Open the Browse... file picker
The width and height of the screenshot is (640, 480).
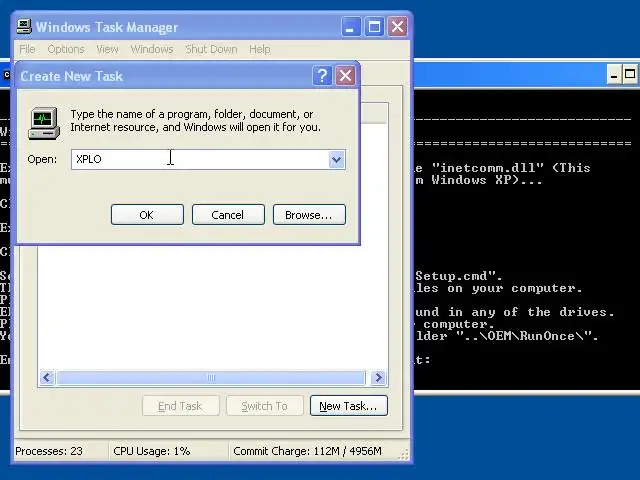[309, 215]
